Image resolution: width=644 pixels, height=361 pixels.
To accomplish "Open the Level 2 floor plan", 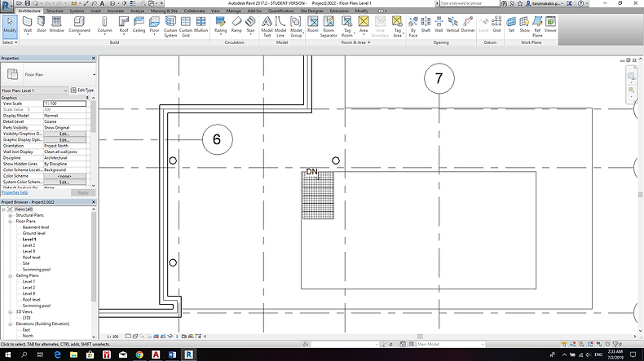I will (x=29, y=245).
